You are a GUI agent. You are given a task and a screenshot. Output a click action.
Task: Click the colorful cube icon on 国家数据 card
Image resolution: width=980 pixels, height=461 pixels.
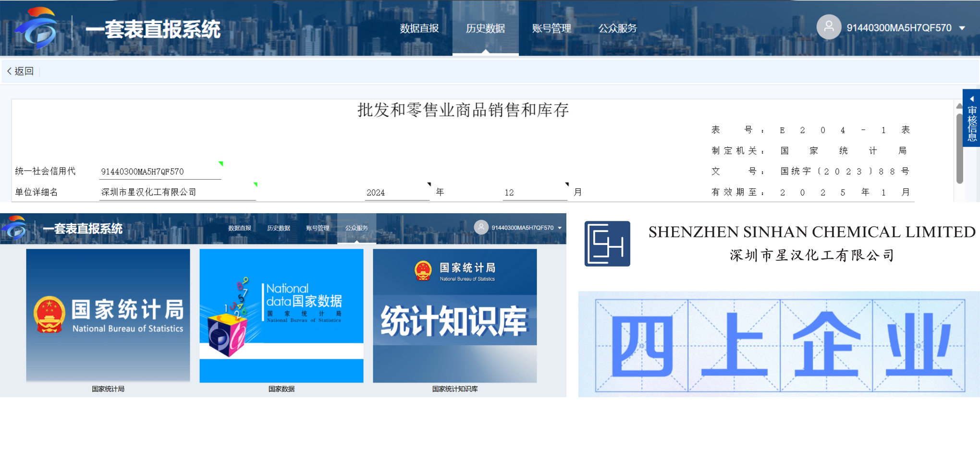[x=228, y=334]
